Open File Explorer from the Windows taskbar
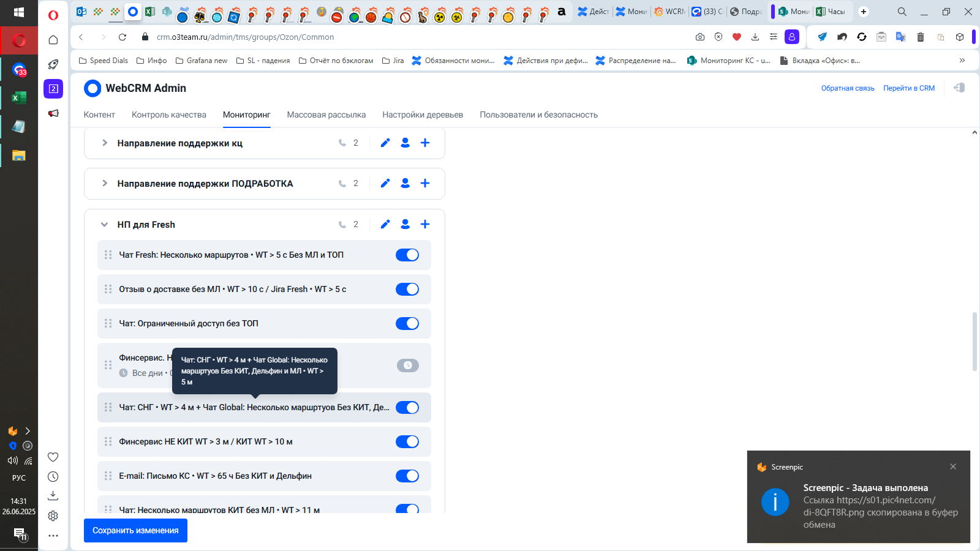The width and height of the screenshot is (980, 551). tap(19, 156)
